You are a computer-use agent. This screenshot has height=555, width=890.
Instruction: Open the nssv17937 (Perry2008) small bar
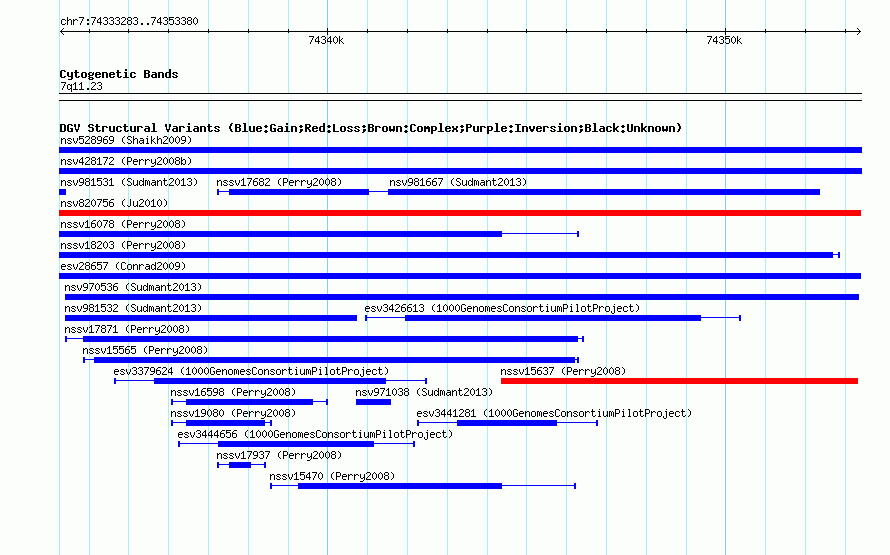pos(241,465)
